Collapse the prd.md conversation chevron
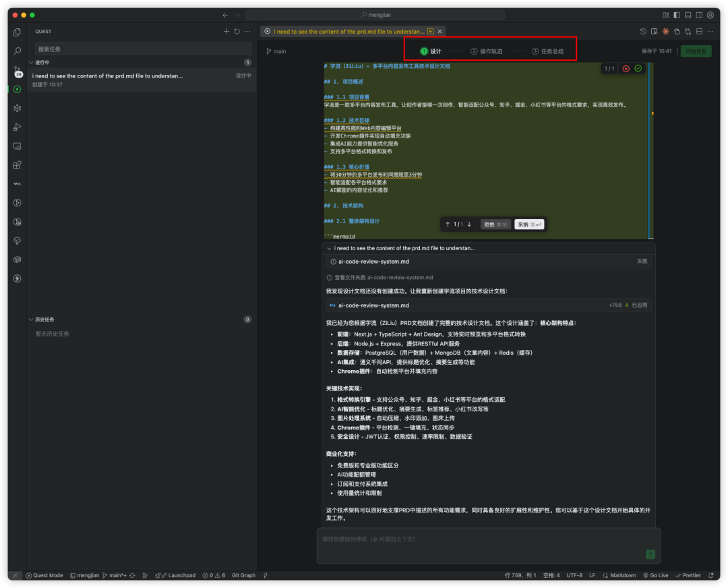728x588 pixels. pyautogui.click(x=329, y=248)
